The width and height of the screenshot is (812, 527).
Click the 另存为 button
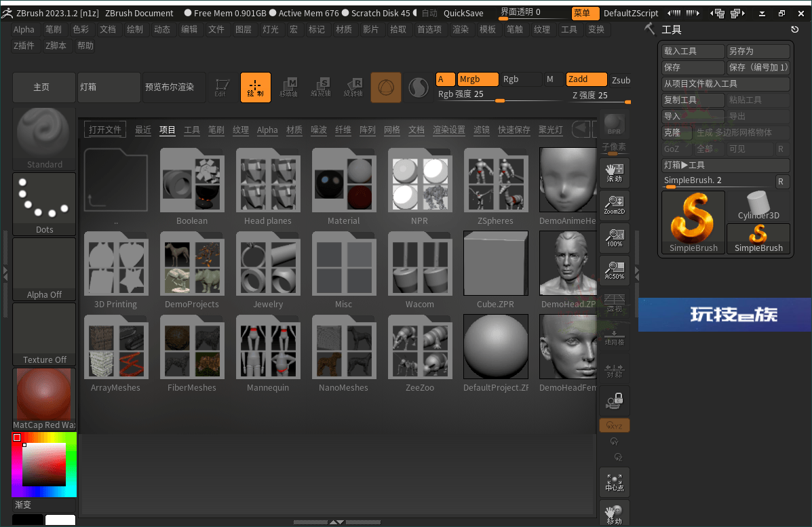(758, 52)
